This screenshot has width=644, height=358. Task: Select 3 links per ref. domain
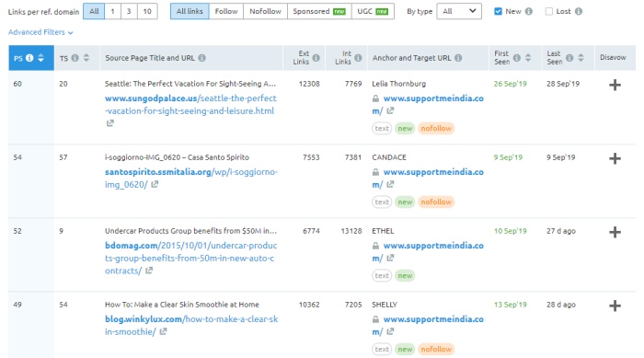(x=129, y=12)
